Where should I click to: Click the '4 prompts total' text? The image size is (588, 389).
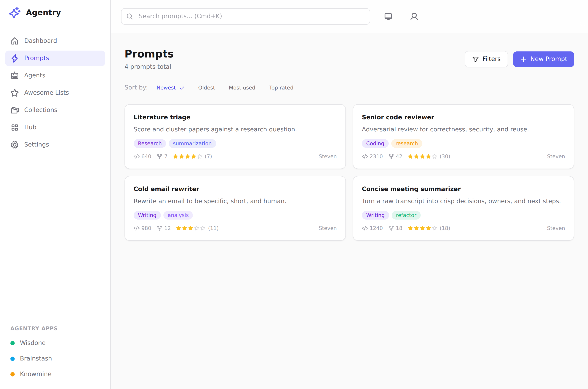click(x=148, y=67)
